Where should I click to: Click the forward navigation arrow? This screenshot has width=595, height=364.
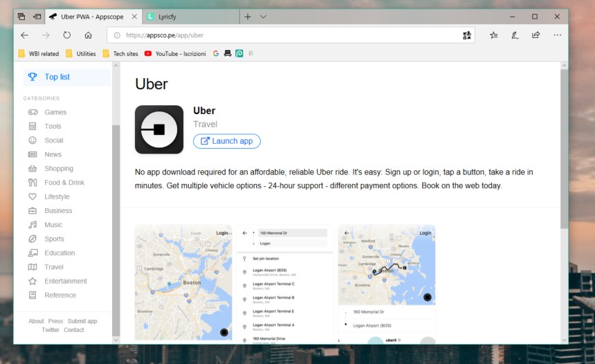[x=46, y=35]
